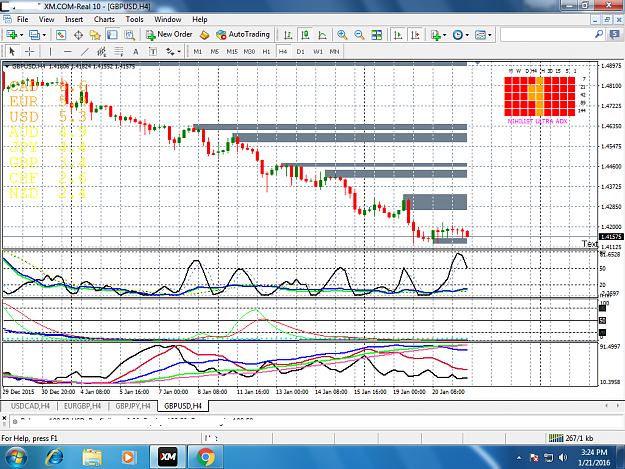Screen dimensions: 625x469
Task: Open the Indicators list icon
Action: point(436,35)
